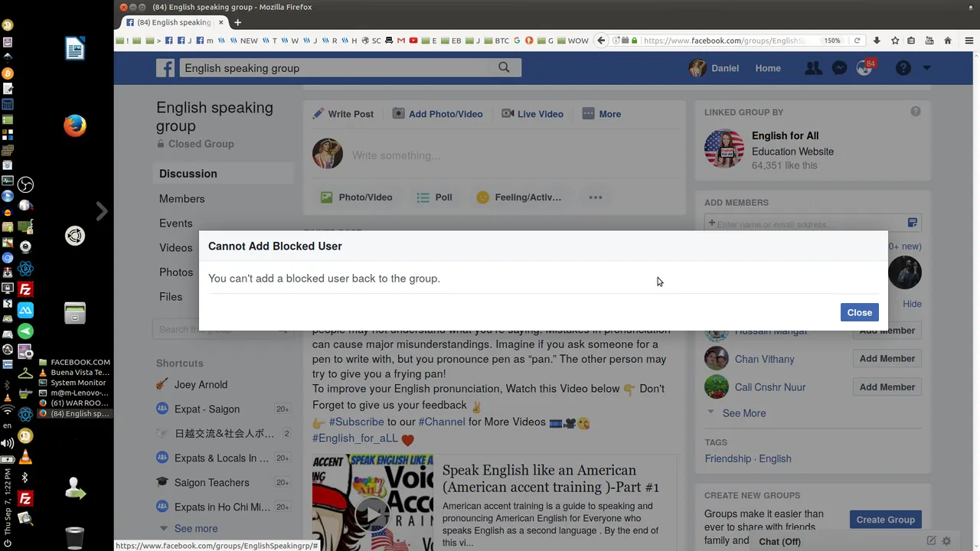Close the Cannot Add Blocked User dialog
The height and width of the screenshot is (551, 980).
pos(859,312)
